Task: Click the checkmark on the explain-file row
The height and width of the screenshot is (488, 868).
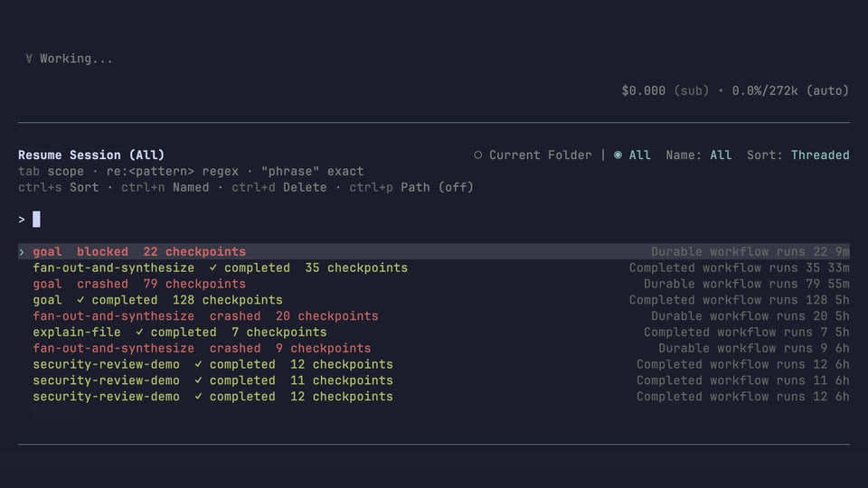Action: coord(139,332)
